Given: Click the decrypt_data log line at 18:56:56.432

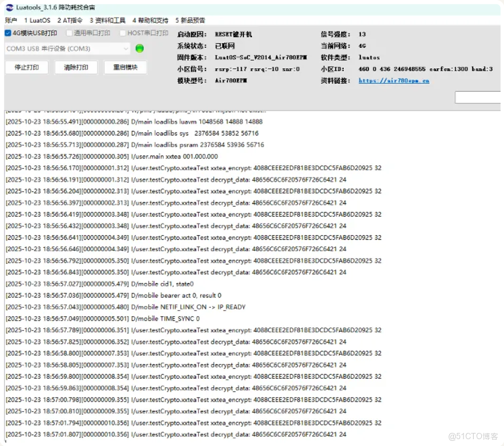Looking at the screenshot, I should pos(176,226).
